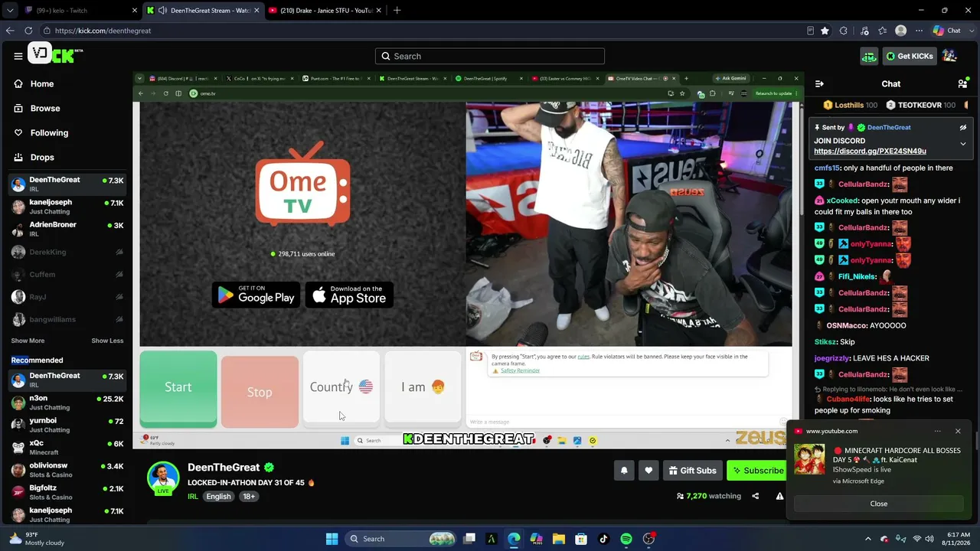The image size is (980, 551).
Task: Open kaneljoseph channel in following list
Action: (x=67, y=207)
